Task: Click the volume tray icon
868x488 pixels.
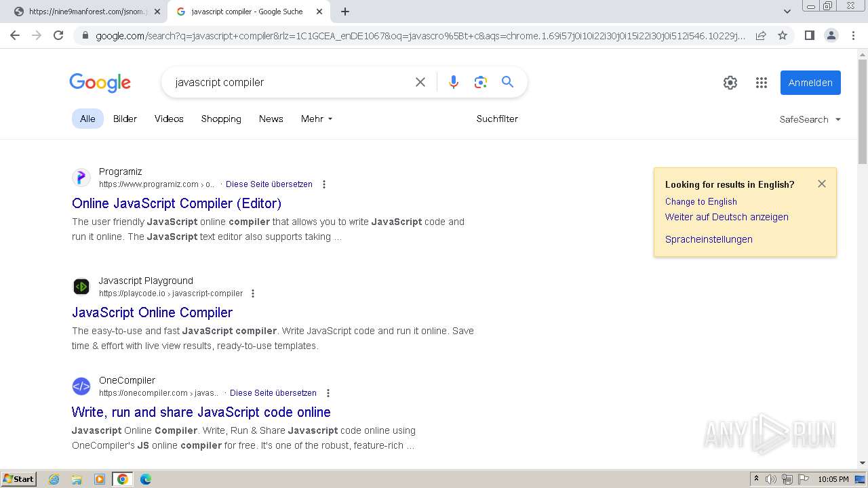Action: coord(771,479)
